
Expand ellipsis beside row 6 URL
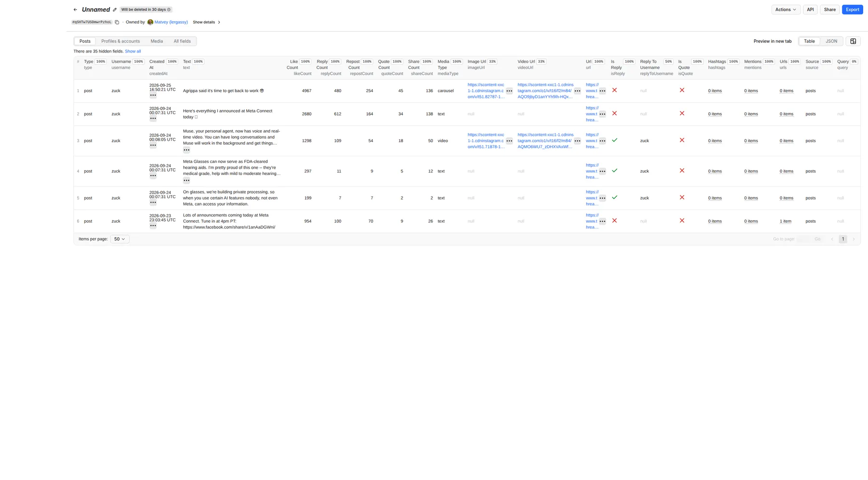coord(602,222)
